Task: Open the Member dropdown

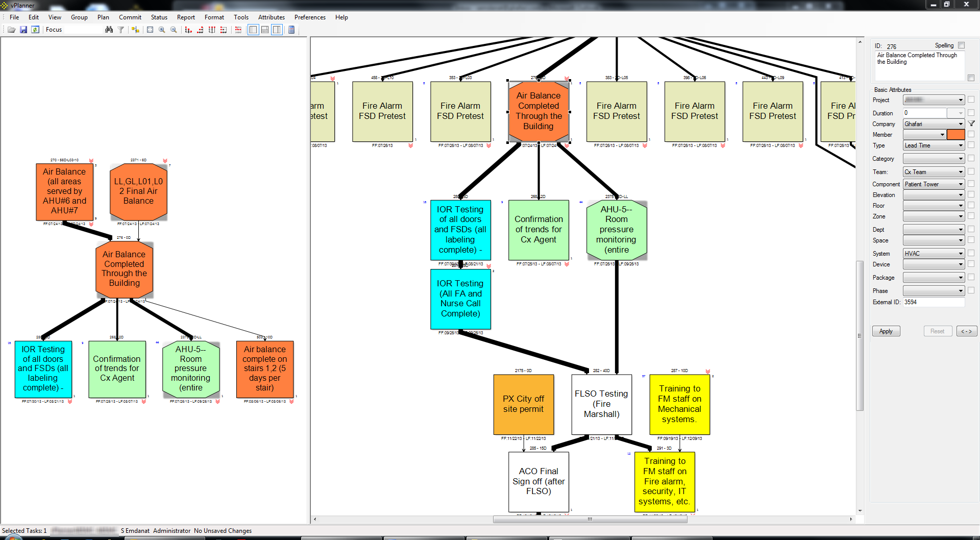Action: click(x=924, y=135)
